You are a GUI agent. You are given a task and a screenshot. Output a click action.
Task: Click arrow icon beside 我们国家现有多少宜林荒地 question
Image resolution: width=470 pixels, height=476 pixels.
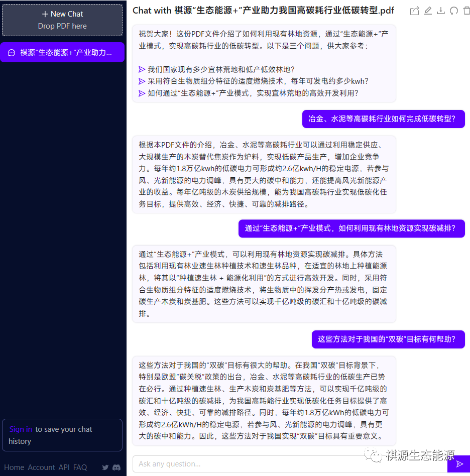(x=142, y=69)
